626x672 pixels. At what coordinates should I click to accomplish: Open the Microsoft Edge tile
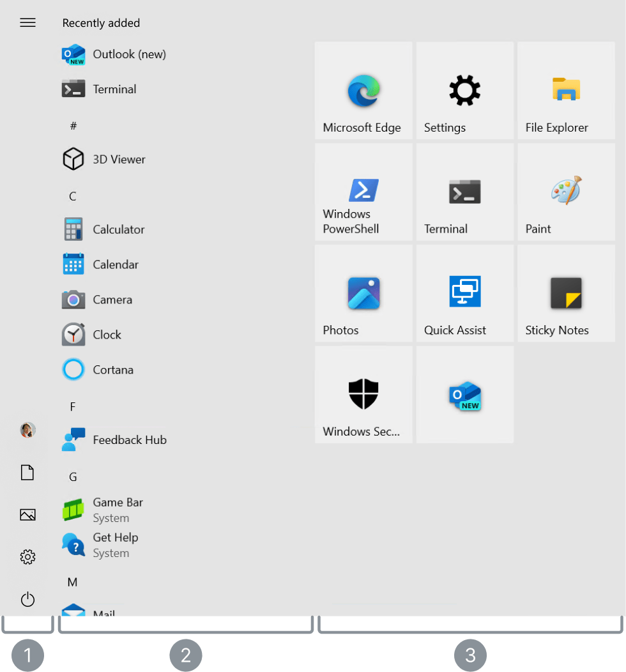point(363,91)
